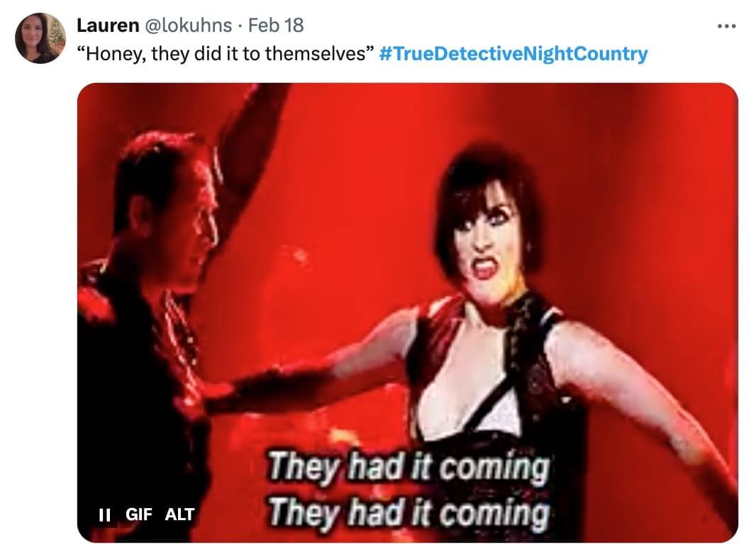Screen dimensions: 756x557
Task: Click the GIF badge label
Action: (139, 514)
